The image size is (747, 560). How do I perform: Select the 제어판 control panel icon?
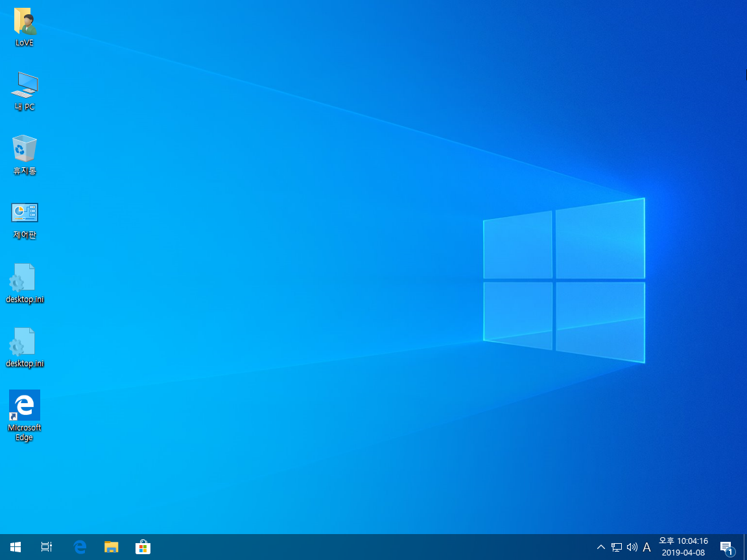tap(24, 220)
